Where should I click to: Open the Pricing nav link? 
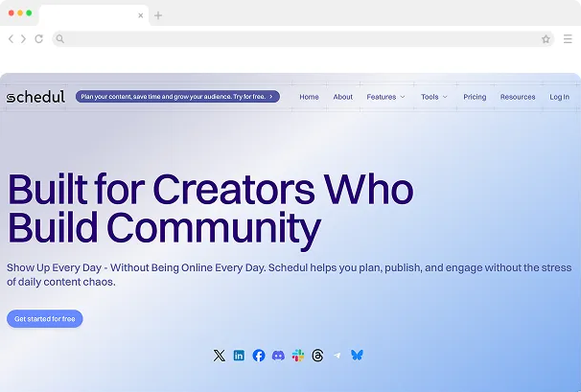(475, 97)
